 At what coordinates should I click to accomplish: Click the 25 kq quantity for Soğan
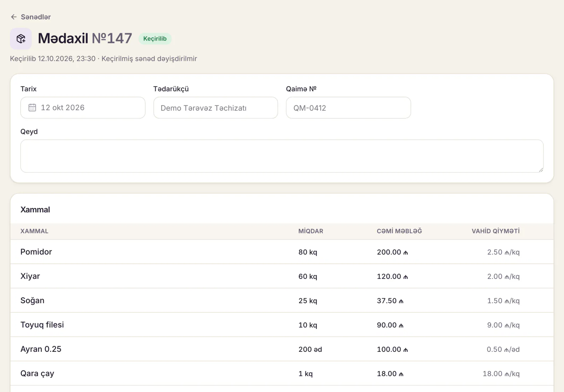click(308, 301)
